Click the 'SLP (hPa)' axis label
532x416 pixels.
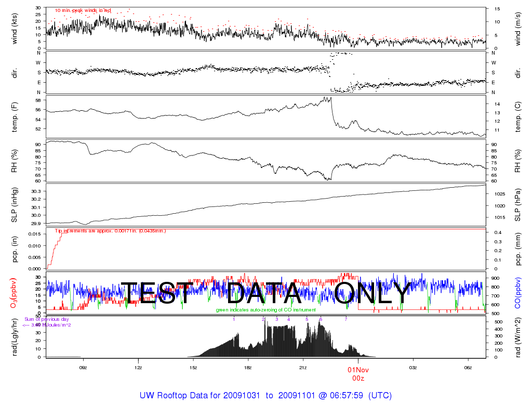click(518, 205)
